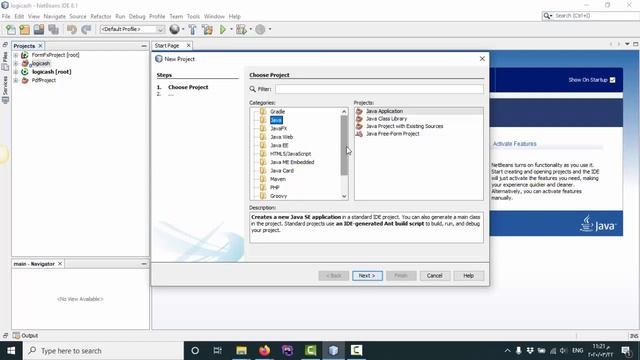Open the Run Project dropdown arrow

pos(231,29)
